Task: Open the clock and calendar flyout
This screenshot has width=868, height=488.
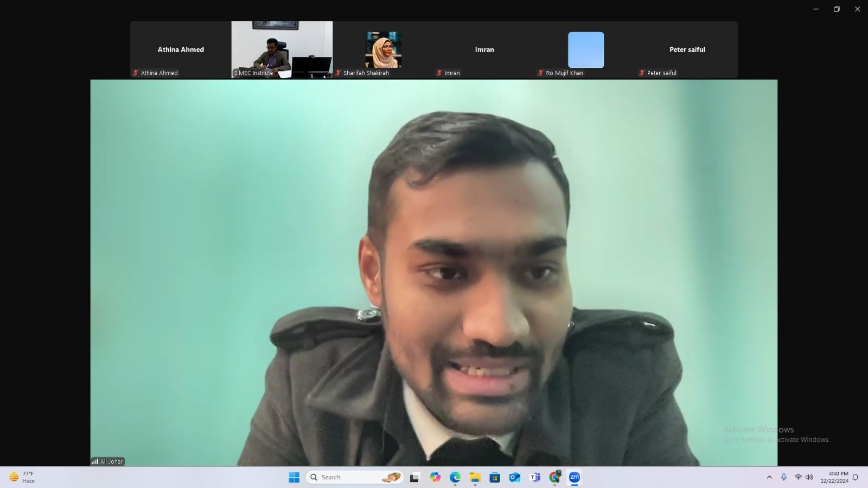Action: coord(834,477)
